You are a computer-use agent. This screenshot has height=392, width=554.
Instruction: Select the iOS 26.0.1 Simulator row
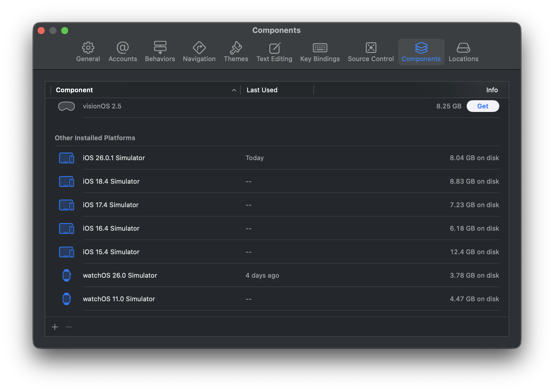point(114,158)
